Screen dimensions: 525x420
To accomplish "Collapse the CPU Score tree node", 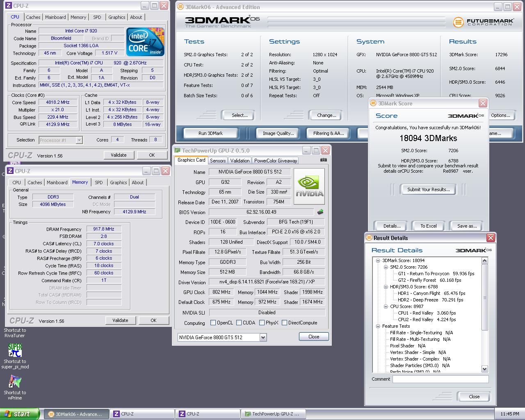I will (x=386, y=306).
